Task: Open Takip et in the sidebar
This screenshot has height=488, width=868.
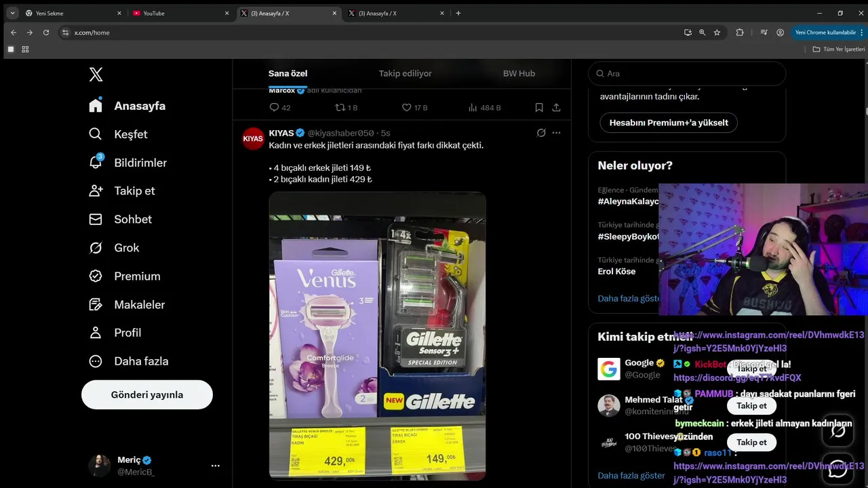Action: [x=122, y=190]
